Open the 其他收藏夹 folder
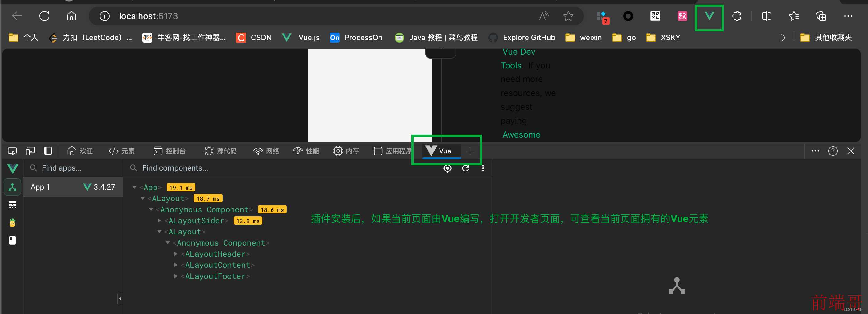868x314 pixels. point(826,37)
